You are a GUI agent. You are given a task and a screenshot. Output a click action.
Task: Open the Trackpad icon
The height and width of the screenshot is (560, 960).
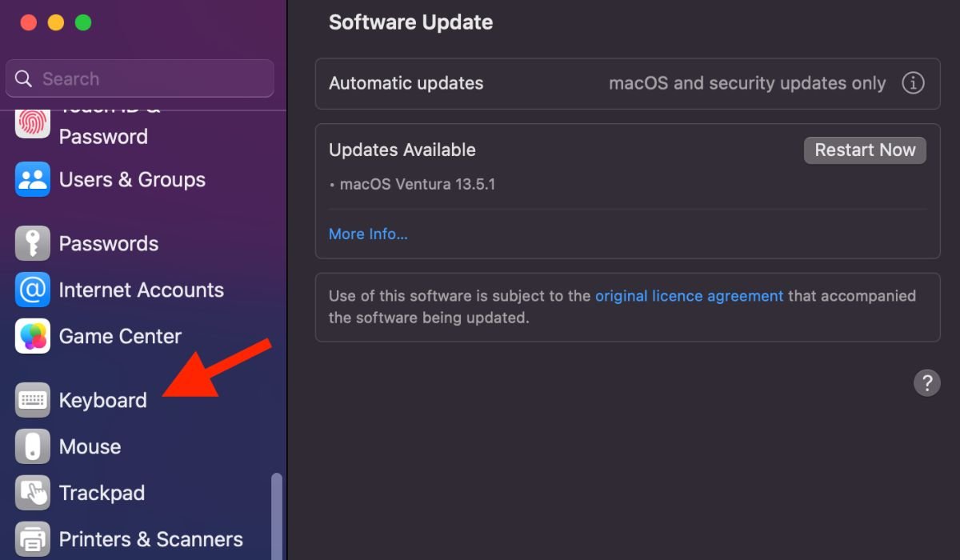[33, 493]
